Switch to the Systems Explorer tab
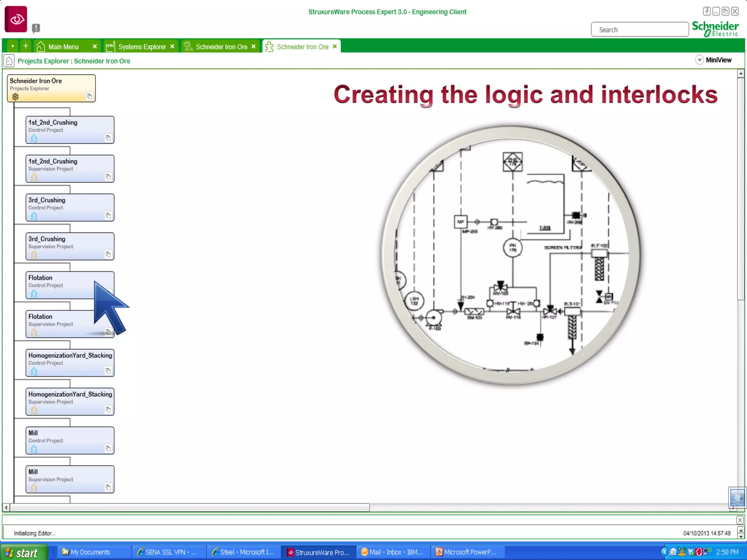The width and height of the screenshot is (747, 560). click(142, 47)
